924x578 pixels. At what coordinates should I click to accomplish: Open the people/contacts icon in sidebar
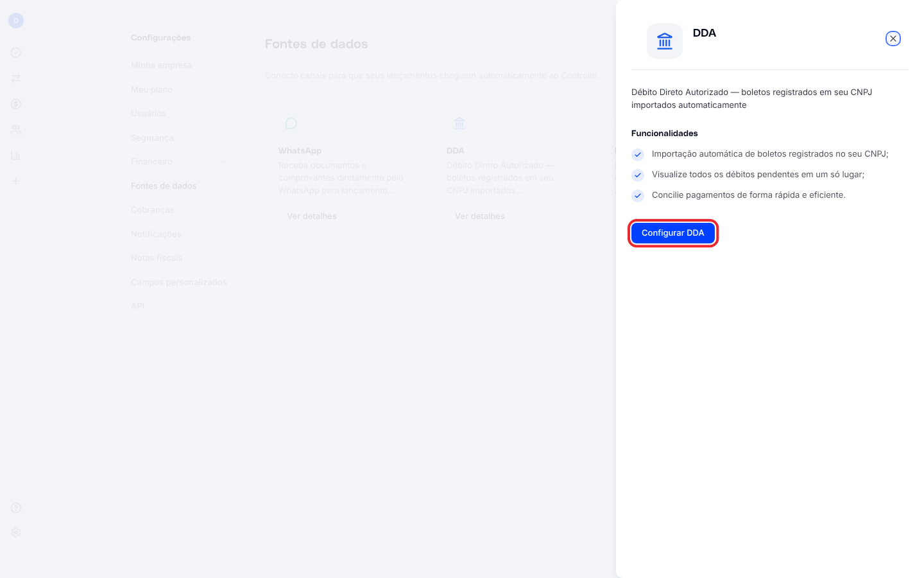[x=16, y=130]
